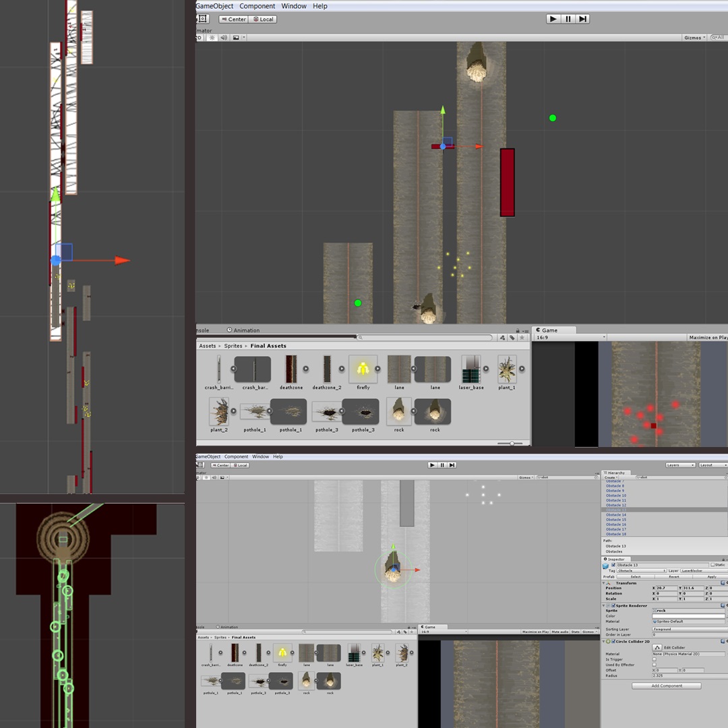
Task: Click the prefab Apply button in Inspector
Action: (712, 577)
